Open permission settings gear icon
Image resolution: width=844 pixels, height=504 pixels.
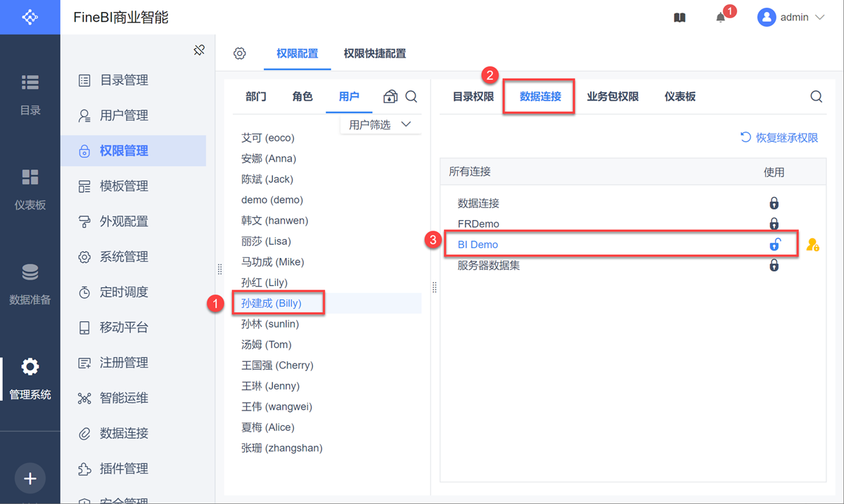click(x=240, y=53)
